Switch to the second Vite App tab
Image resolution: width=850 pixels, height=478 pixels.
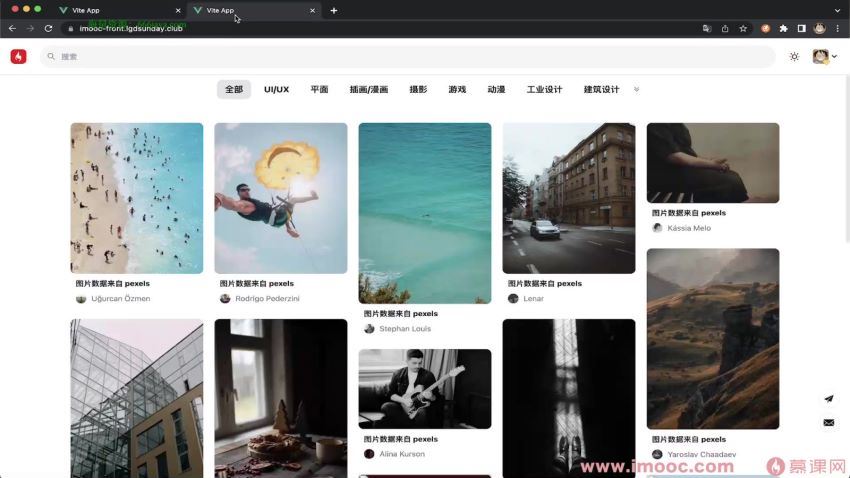coord(254,10)
